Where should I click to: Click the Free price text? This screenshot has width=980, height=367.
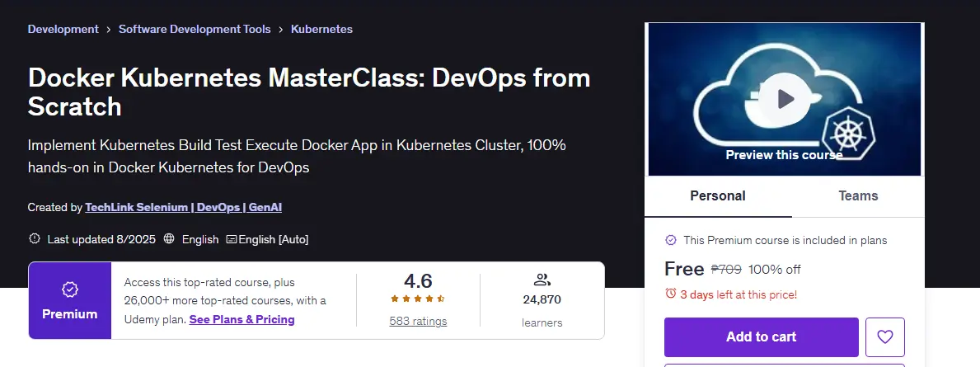point(684,269)
